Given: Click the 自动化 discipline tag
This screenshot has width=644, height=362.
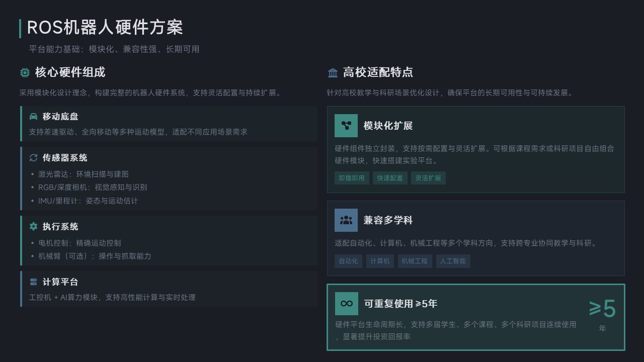Looking at the screenshot, I should coord(348,261).
